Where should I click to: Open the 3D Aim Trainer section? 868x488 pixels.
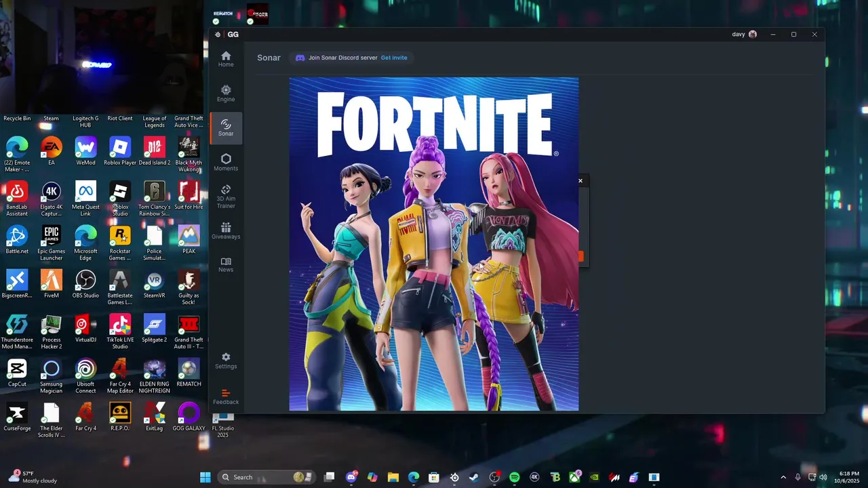click(226, 197)
